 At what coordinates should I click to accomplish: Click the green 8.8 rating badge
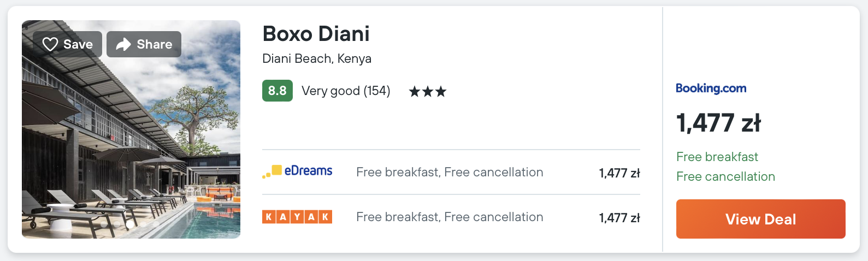(x=277, y=91)
